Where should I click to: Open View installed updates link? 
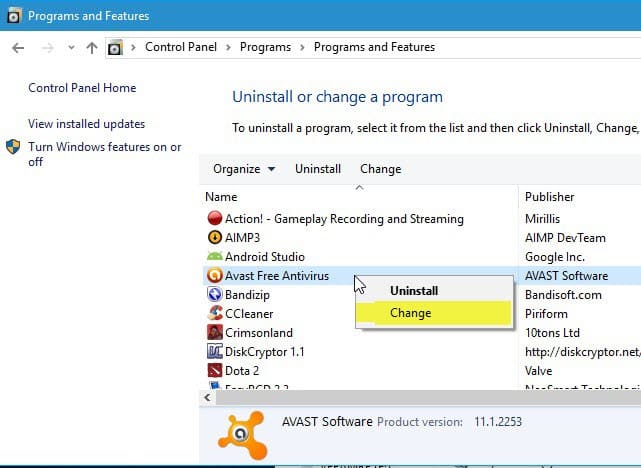pyautogui.click(x=86, y=124)
